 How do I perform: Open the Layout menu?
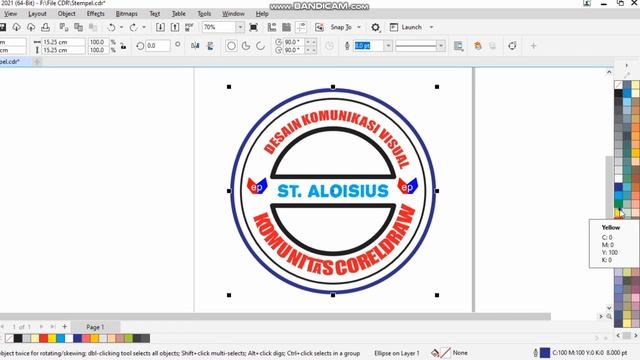click(37, 13)
